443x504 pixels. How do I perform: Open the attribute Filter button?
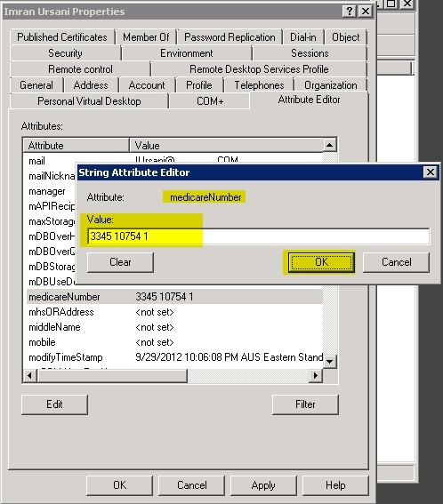click(305, 404)
